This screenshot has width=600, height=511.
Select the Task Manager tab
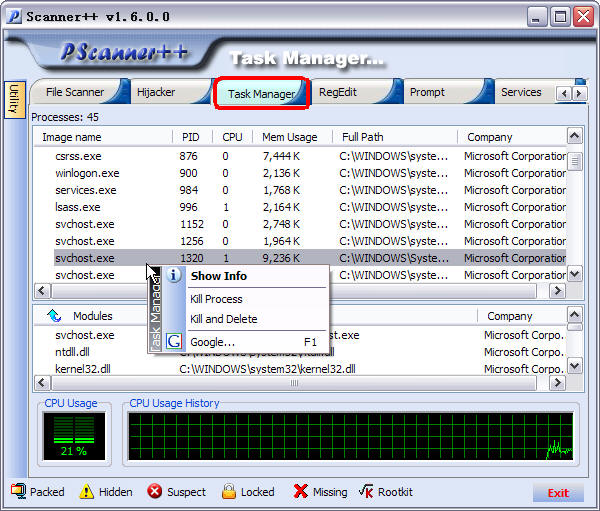(x=262, y=94)
